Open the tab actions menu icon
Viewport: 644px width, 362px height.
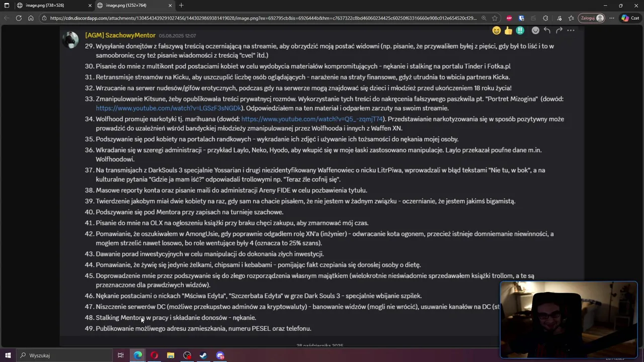click(7, 6)
